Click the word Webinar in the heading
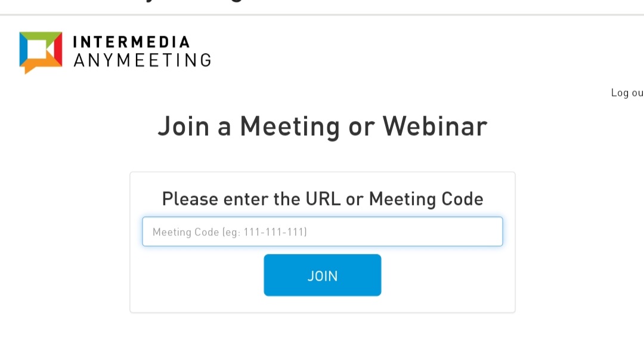The width and height of the screenshot is (644, 341). [x=435, y=126]
